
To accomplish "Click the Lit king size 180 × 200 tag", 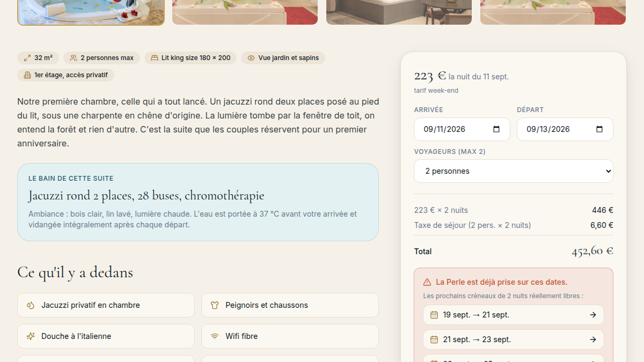I will pyautogui.click(x=191, y=58).
